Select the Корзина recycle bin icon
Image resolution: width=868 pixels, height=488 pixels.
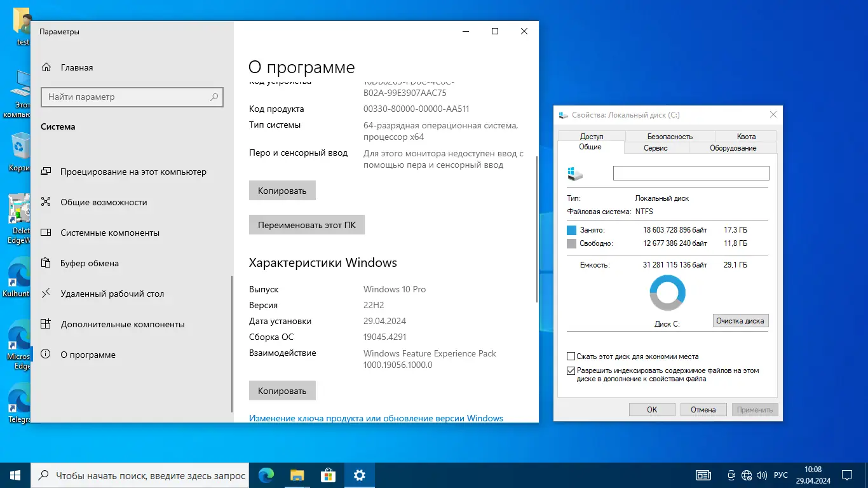[20, 152]
